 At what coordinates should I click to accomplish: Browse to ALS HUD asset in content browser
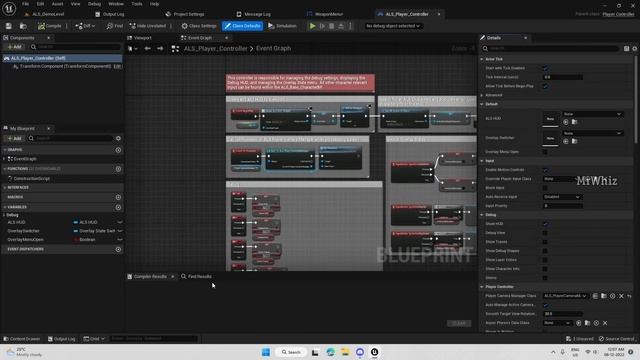(574, 122)
